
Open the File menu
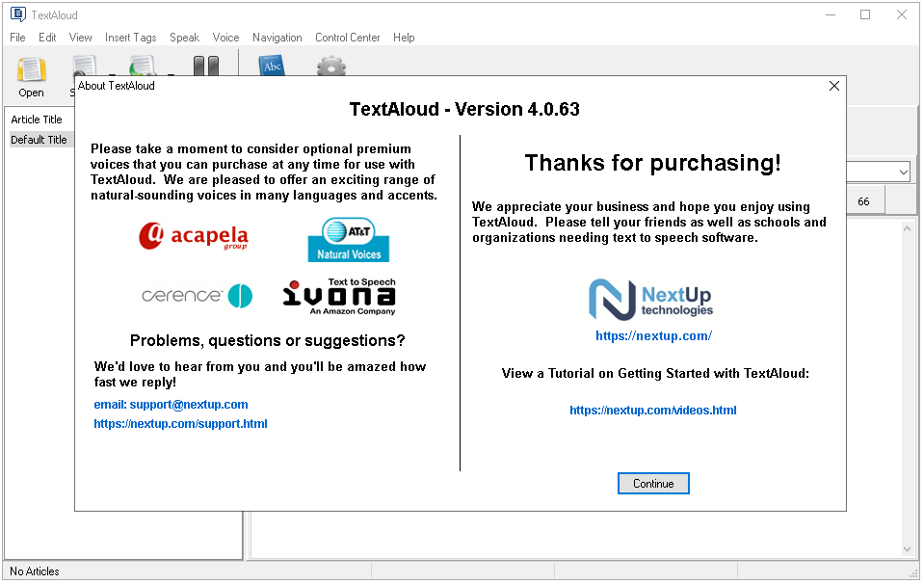point(17,38)
